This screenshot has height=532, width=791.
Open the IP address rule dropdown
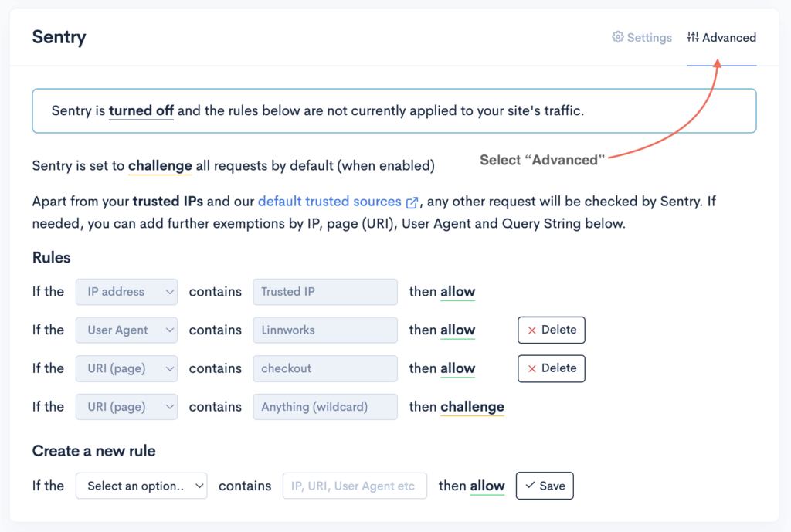[x=127, y=292]
